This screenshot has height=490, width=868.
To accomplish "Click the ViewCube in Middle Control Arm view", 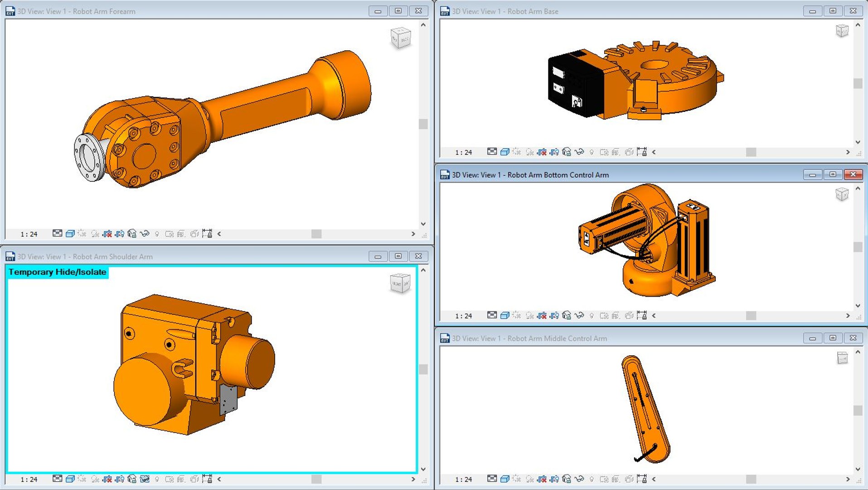I will (x=842, y=358).
